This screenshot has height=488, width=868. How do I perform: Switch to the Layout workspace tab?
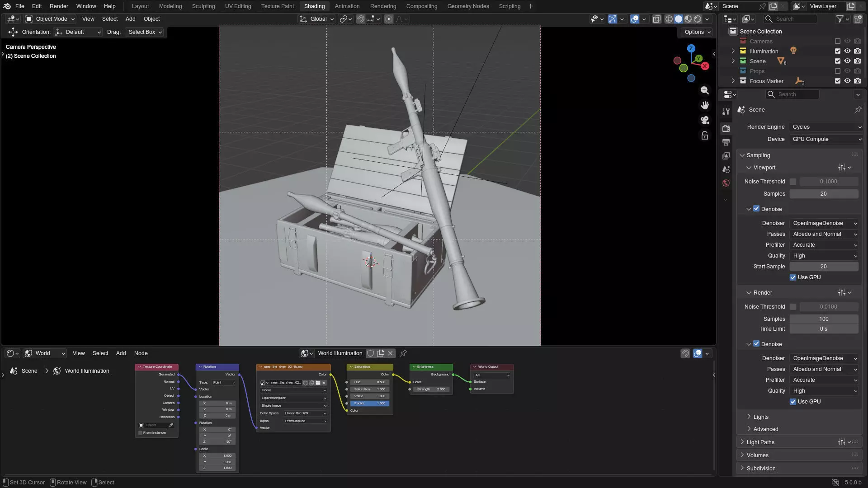pos(140,6)
